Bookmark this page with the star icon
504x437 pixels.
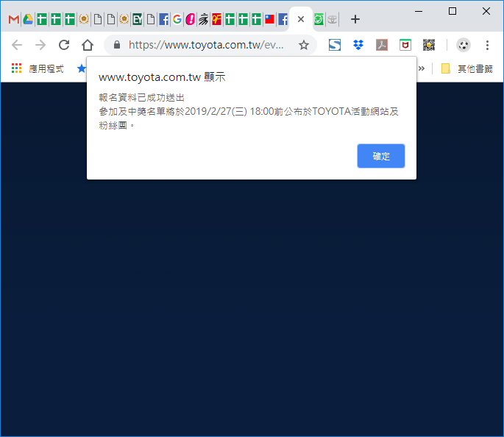coord(304,45)
